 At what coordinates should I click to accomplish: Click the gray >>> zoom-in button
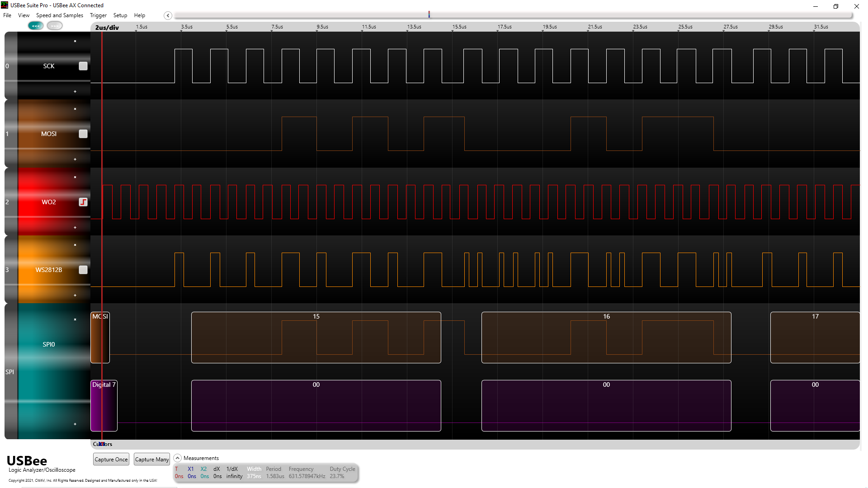pos(55,26)
